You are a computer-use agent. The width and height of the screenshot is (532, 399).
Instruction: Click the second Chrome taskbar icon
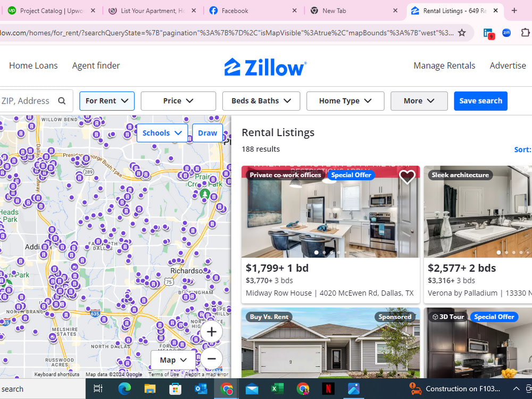pos(303,388)
